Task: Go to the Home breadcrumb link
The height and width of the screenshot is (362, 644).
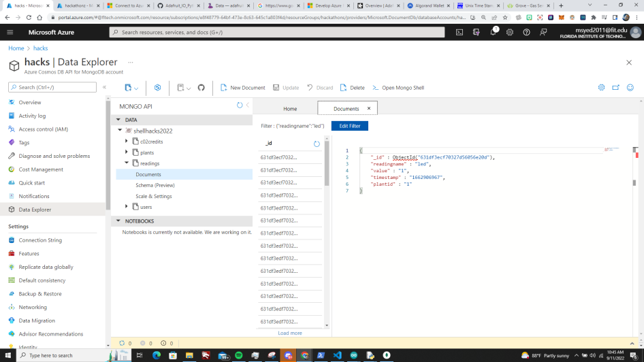Action: 16,48
